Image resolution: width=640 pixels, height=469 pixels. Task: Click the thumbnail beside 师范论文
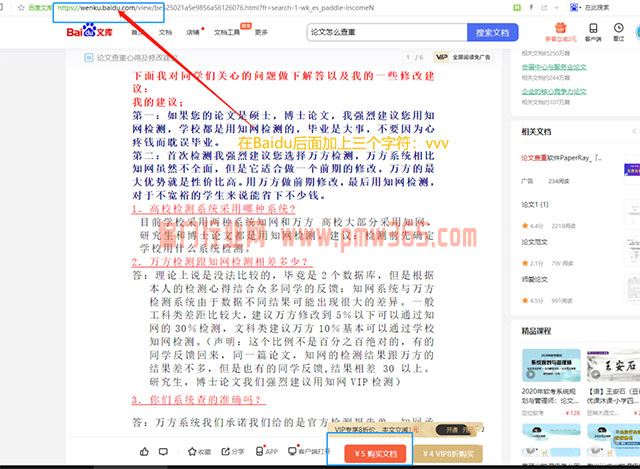[633, 289]
